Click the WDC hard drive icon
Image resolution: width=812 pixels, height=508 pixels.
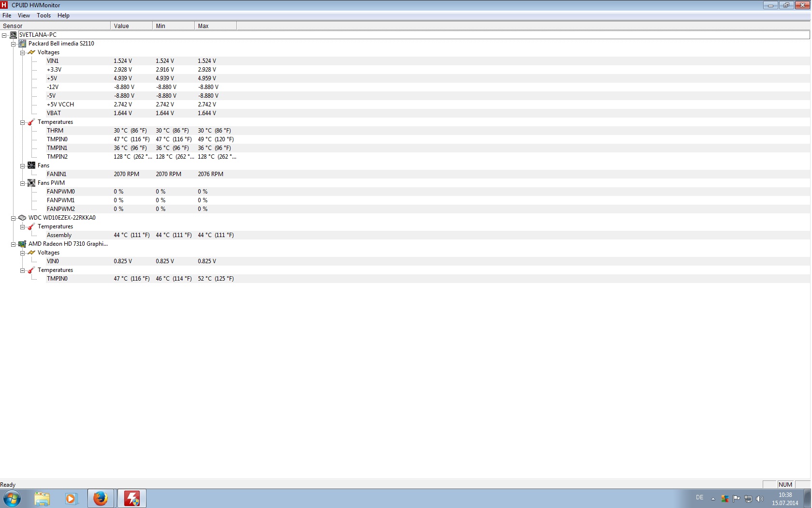pos(22,218)
